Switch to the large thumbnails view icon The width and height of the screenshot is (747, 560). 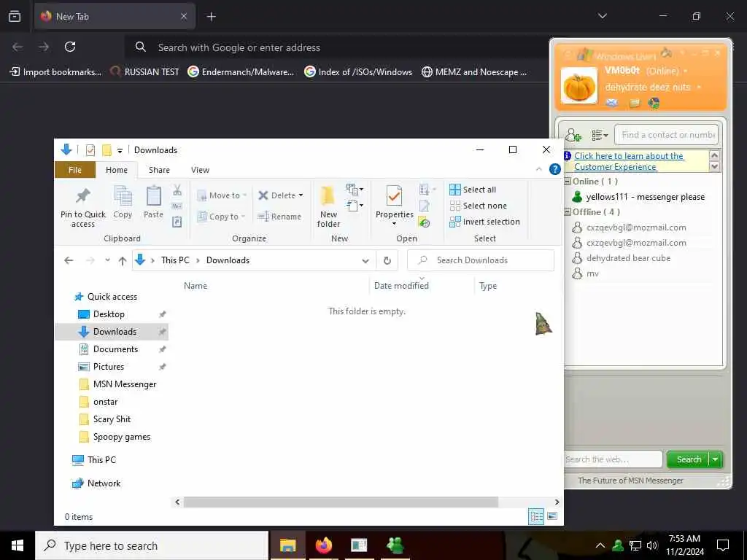[x=552, y=516]
